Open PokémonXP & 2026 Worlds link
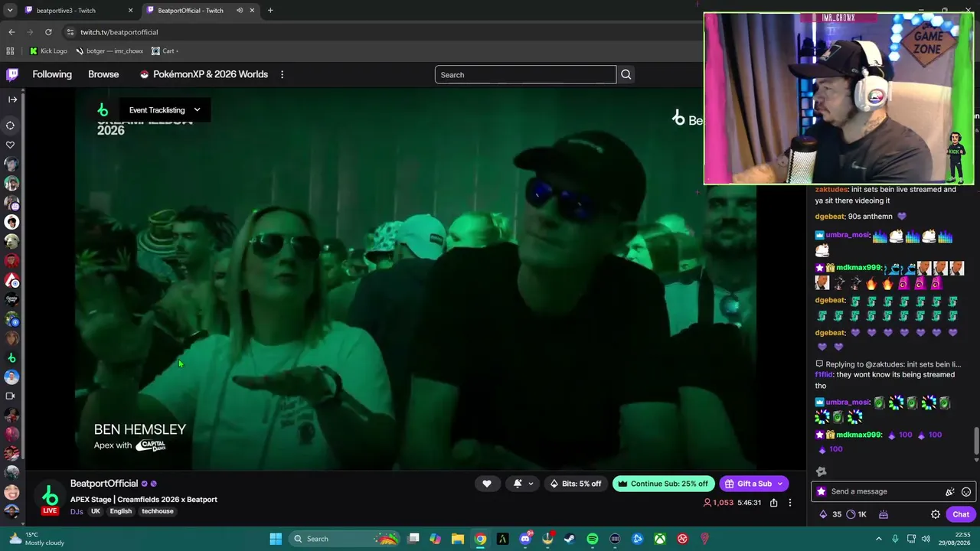The image size is (980, 551). 204,74
